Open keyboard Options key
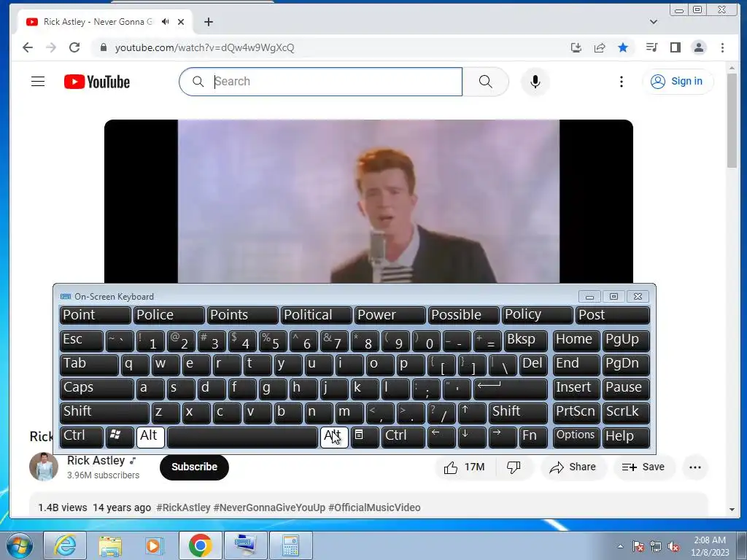 576,437
